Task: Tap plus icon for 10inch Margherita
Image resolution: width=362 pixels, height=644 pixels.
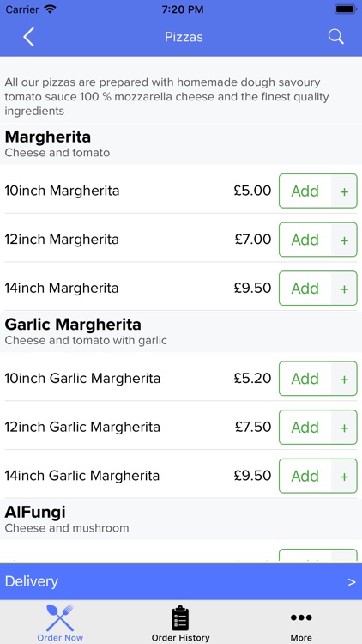Action: [344, 191]
